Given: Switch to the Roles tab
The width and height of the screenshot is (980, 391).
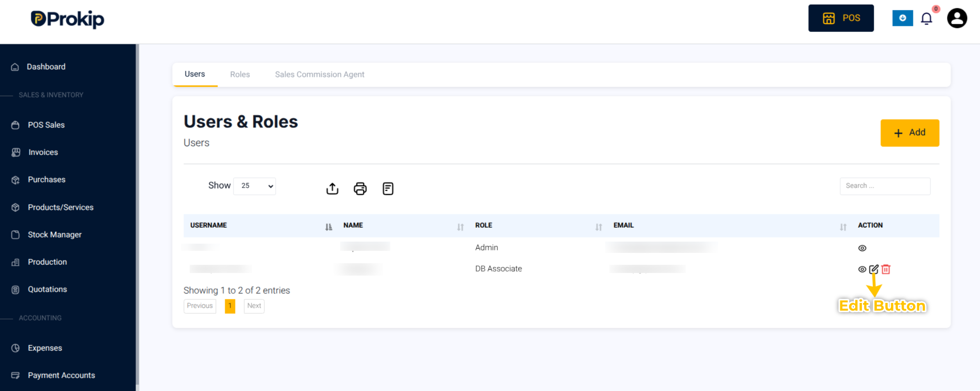Looking at the screenshot, I should [x=240, y=75].
